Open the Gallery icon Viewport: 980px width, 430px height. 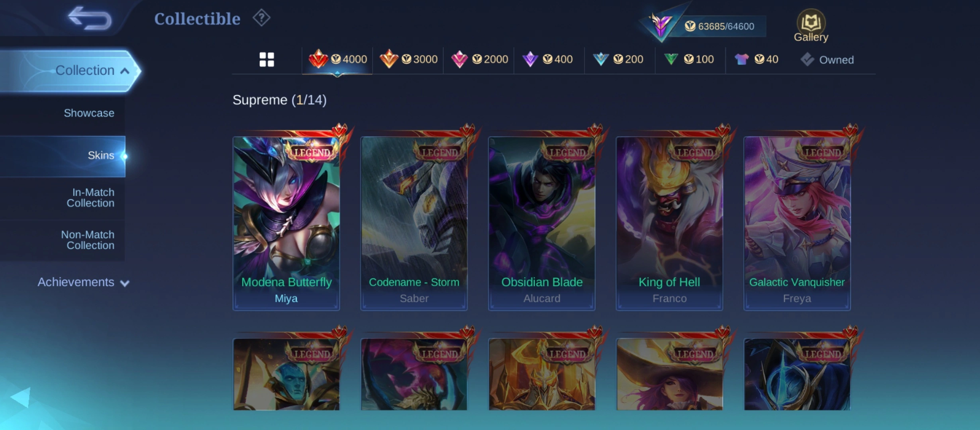click(811, 25)
